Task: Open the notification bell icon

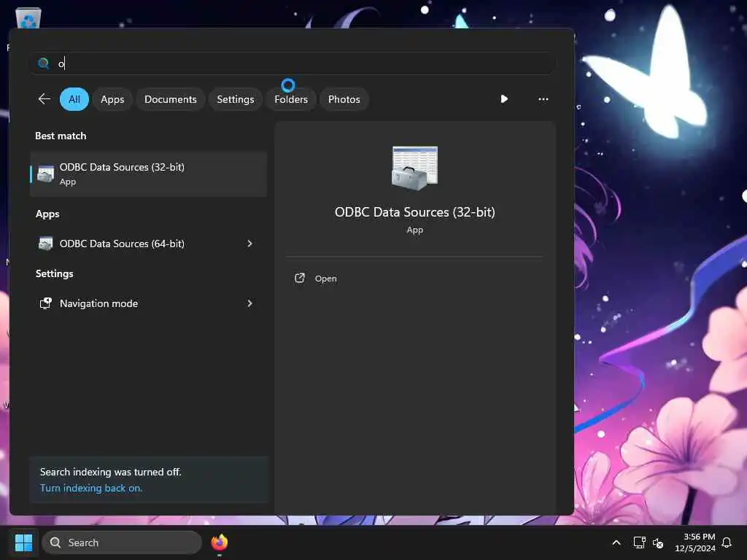Action: click(x=727, y=542)
